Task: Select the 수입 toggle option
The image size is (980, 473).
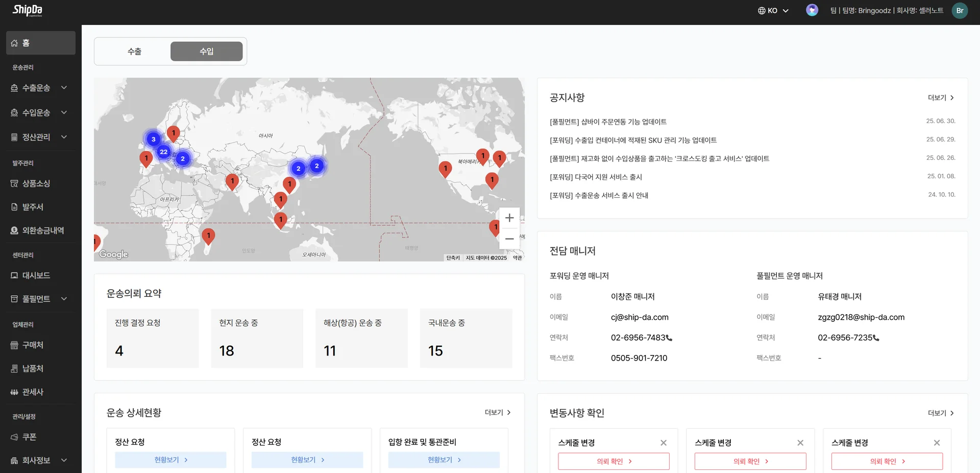Action: point(206,52)
